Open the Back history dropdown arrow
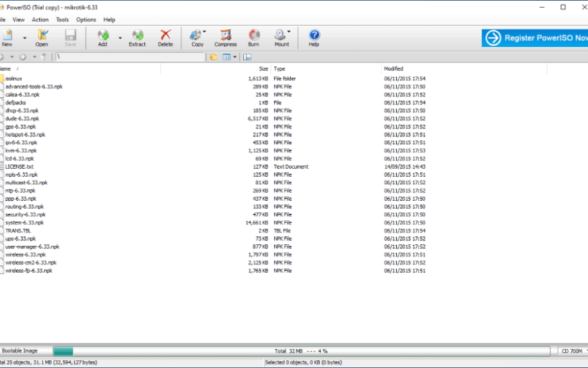This screenshot has width=588, height=368. pyautogui.click(x=12, y=57)
